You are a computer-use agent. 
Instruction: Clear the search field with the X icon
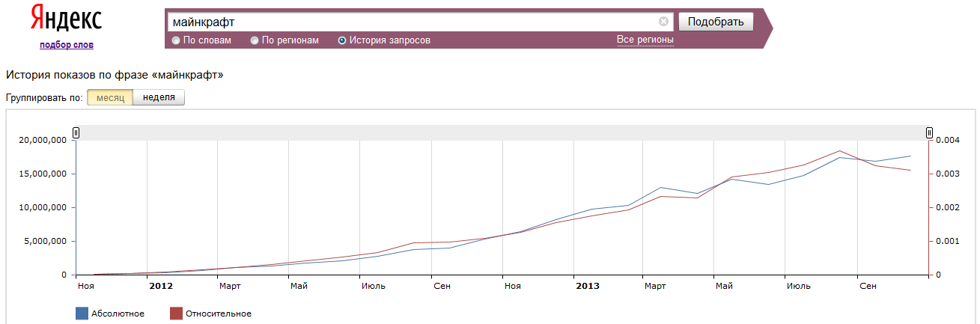[x=663, y=22]
